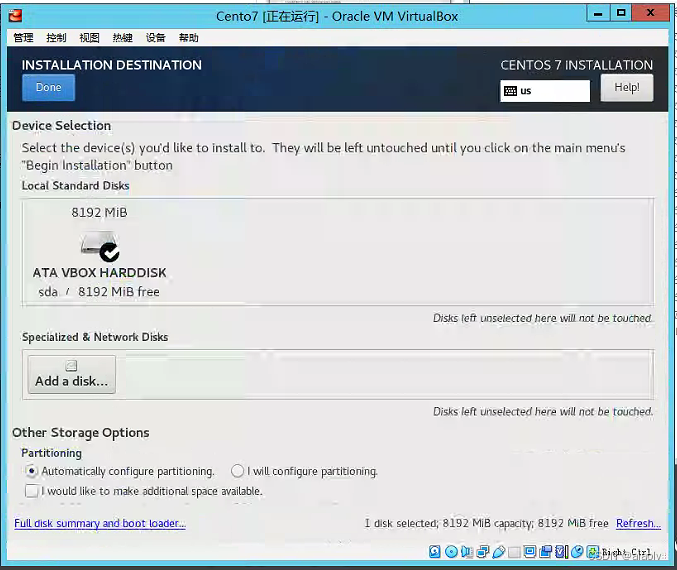Click the USB devices status icon
The width and height of the screenshot is (677, 570).
coord(499,551)
